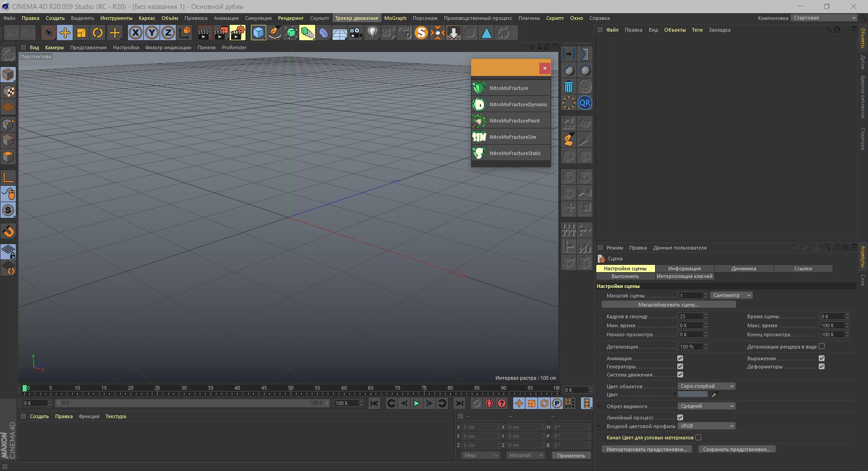The image size is (868, 471).
Task: Open NitroMoFracture plugin entry
Action: 511,88
